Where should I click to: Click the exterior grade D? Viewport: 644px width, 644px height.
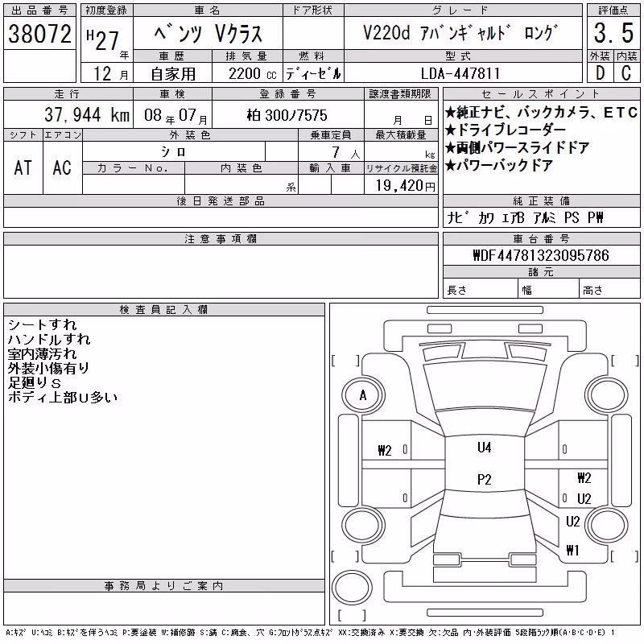(600, 73)
